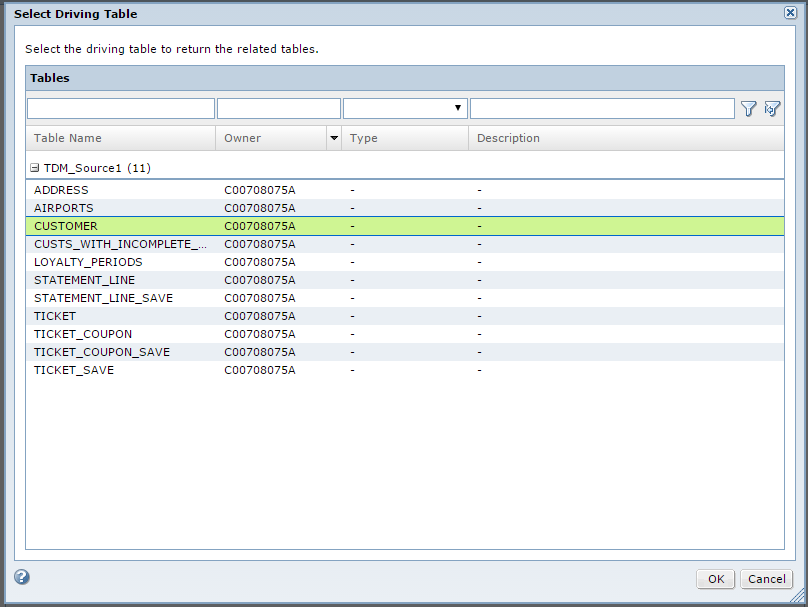The height and width of the screenshot is (607, 808).
Task: Select the TICKET table row
Action: pyautogui.click(x=405, y=316)
